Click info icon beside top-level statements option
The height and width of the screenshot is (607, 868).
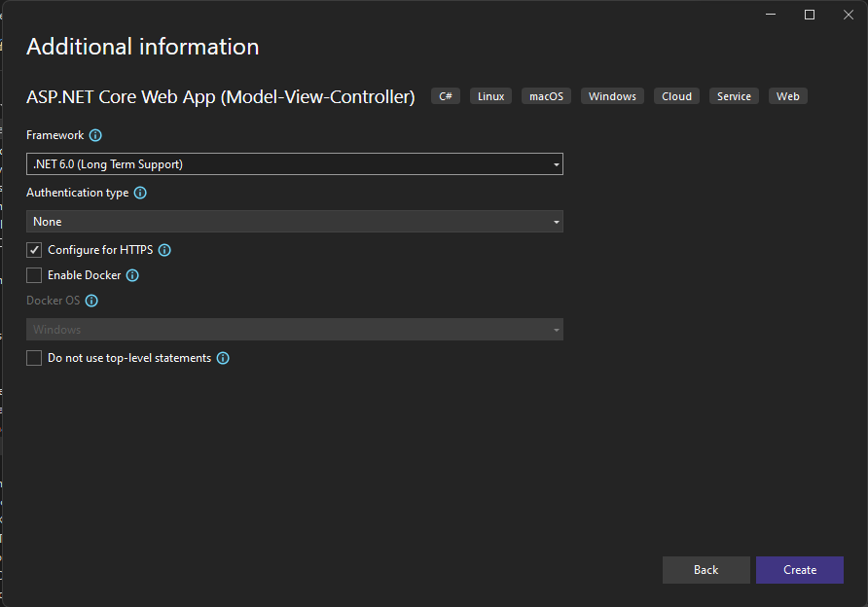point(223,358)
